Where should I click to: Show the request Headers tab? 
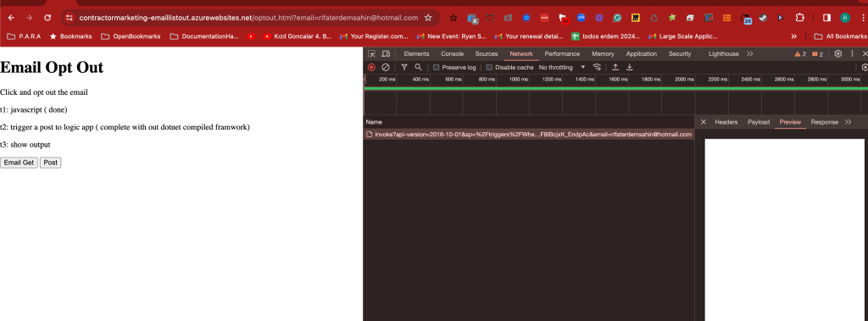tap(726, 122)
